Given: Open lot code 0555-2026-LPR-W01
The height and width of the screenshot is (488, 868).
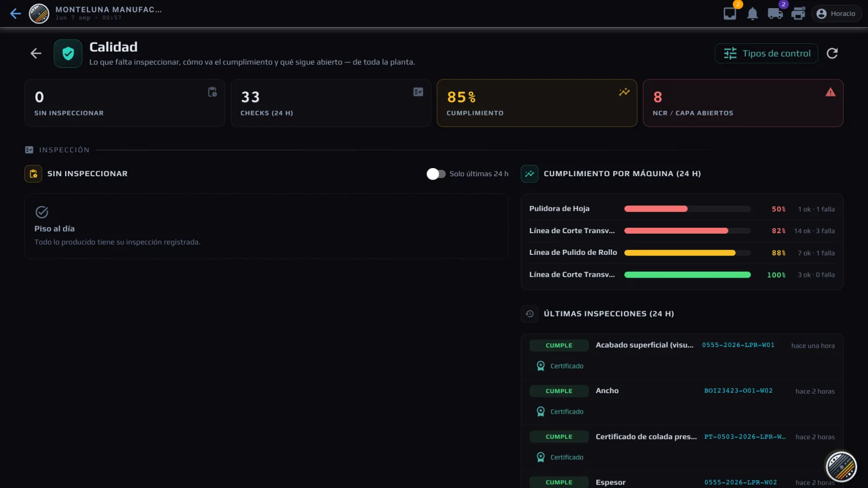Looking at the screenshot, I should tap(738, 345).
